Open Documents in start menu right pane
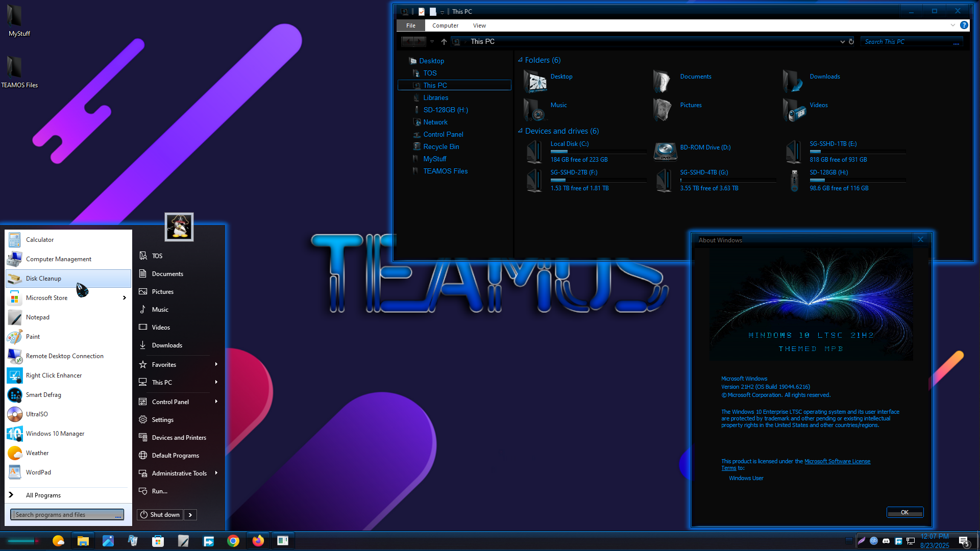 point(179,274)
